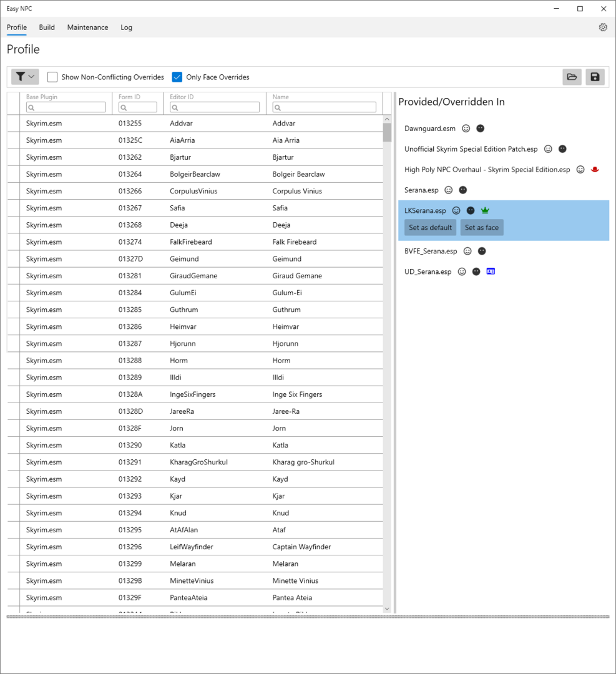Click the horizontal splitter bar below list
Image resolution: width=616 pixels, height=674 pixels.
(x=308, y=617)
